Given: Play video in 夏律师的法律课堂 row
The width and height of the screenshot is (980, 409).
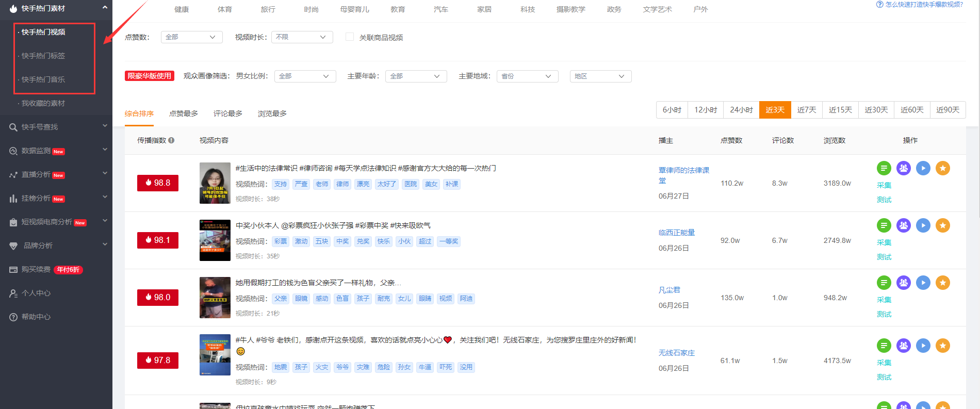Looking at the screenshot, I should point(923,168).
